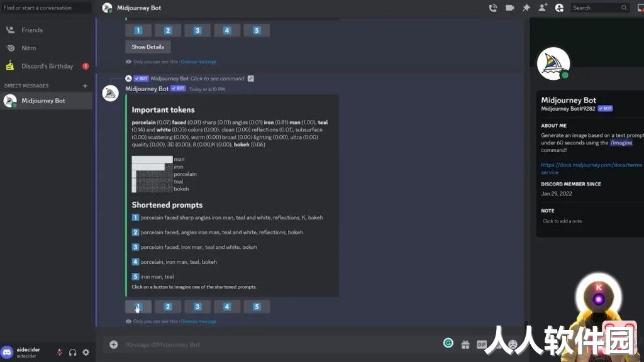This screenshot has height=362, width=644.
Task: Start a voice call with Midjourney Bot
Action: coord(493,8)
